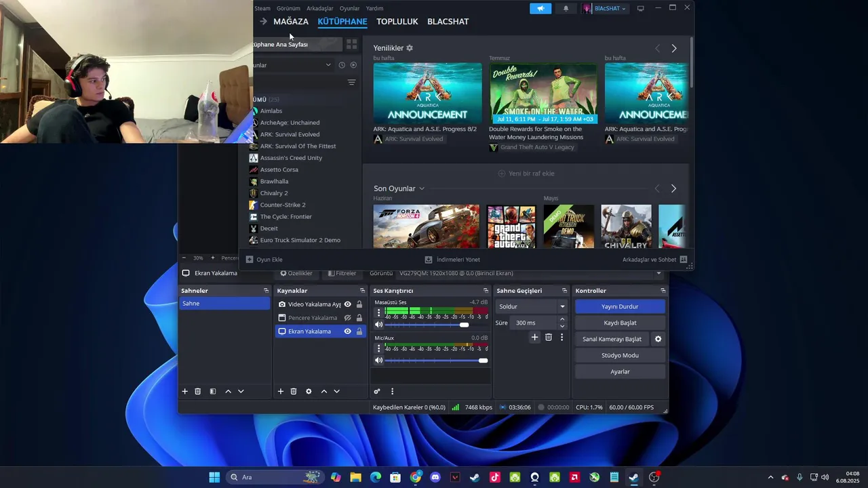Enable Stüdyo Modu in OBS
The height and width of the screenshot is (488, 868).
click(620, 355)
